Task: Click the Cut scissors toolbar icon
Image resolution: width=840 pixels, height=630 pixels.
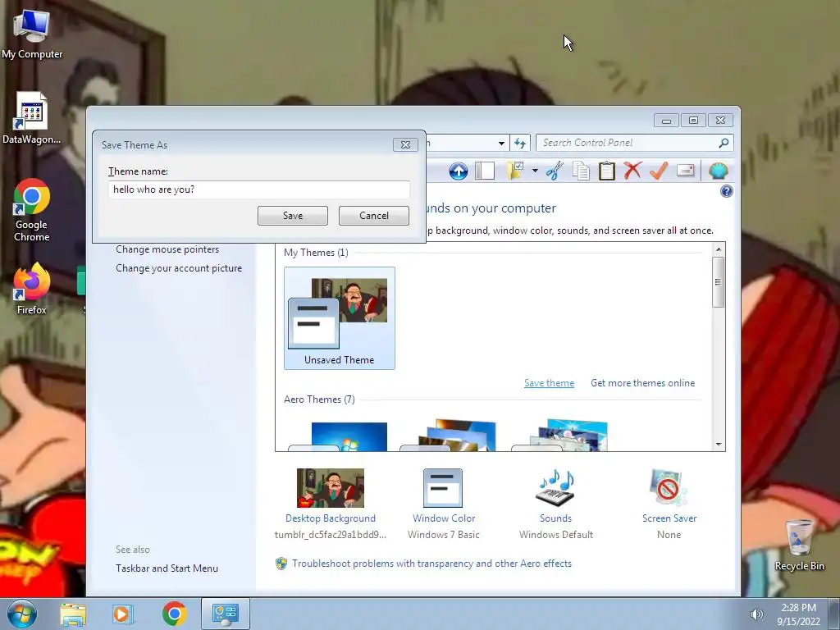Action: pos(555,171)
